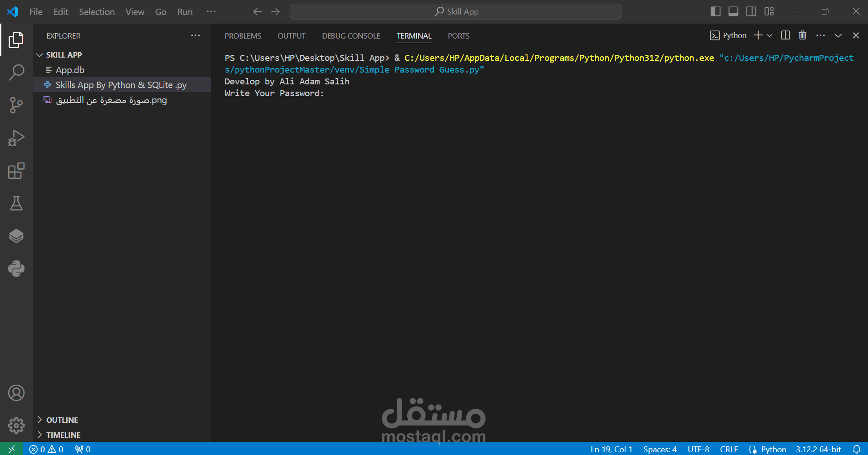This screenshot has width=868, height=455.
Task: Open the Arabic-named .png image file
Action: click(x=122, y=100)
